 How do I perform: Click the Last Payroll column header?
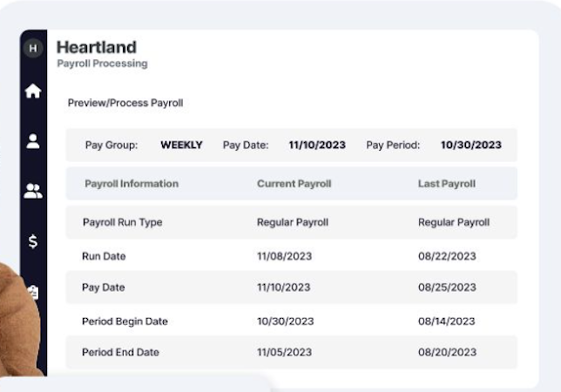446,184
